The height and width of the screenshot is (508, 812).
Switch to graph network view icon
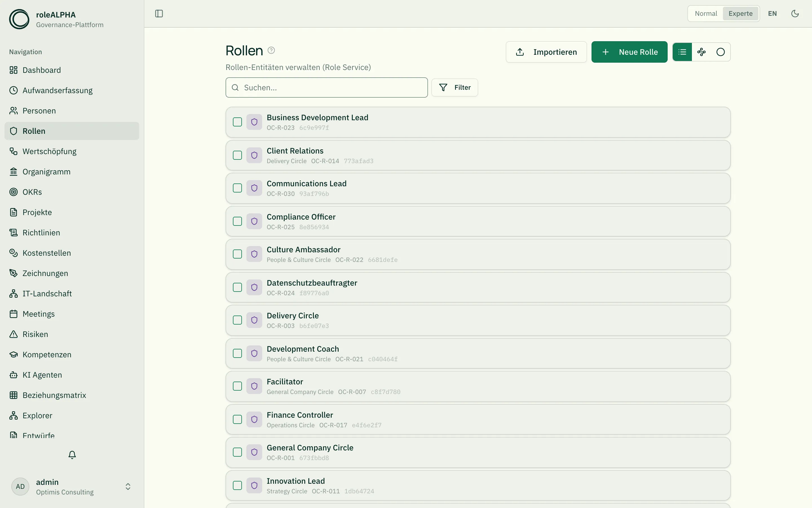(x=701, y=52)
